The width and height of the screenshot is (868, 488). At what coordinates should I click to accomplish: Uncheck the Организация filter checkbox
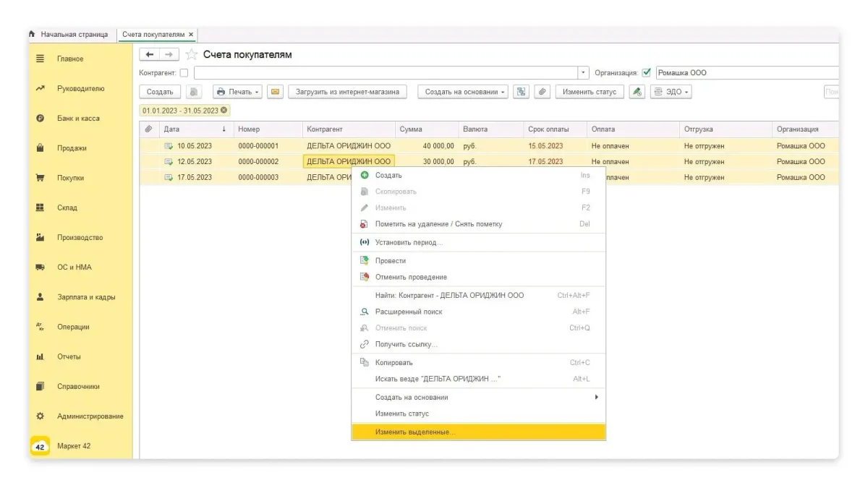(647, 73)
